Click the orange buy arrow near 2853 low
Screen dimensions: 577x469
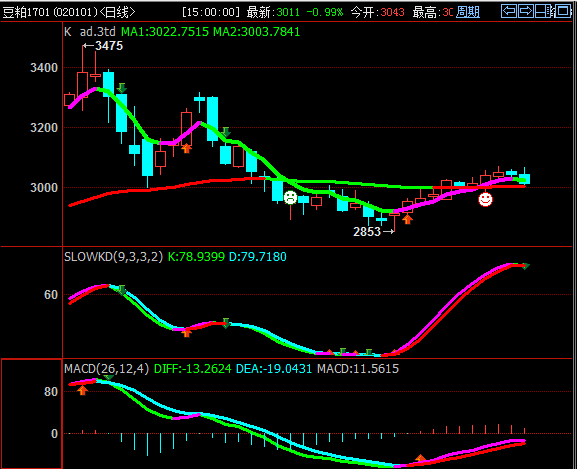(x=407, y=220)
